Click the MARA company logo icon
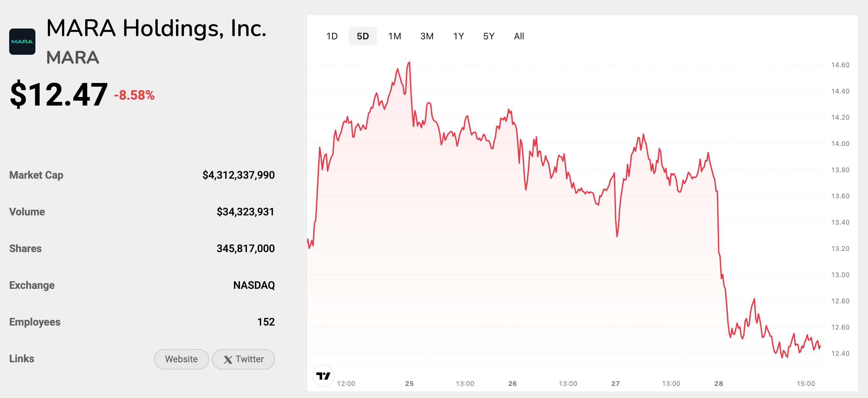Screen dimensions: 868x398 (x=22, y=41)
